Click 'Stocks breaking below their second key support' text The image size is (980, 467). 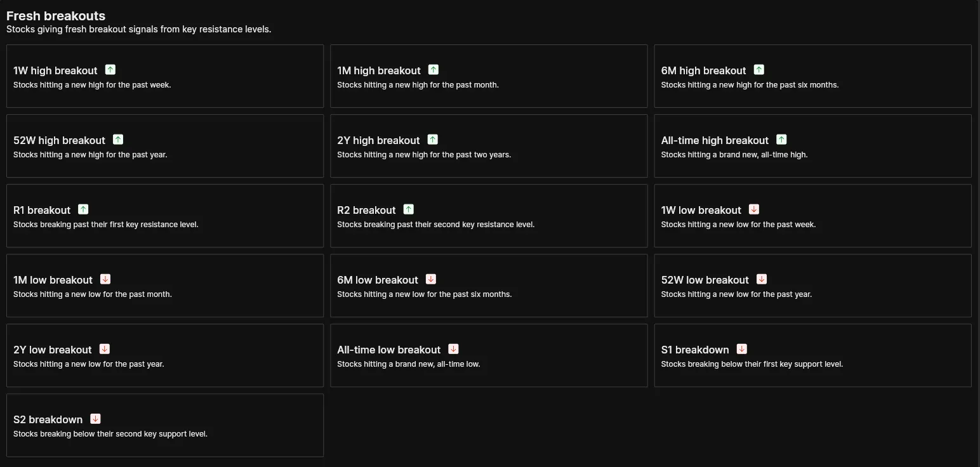(x=110, y=434)
